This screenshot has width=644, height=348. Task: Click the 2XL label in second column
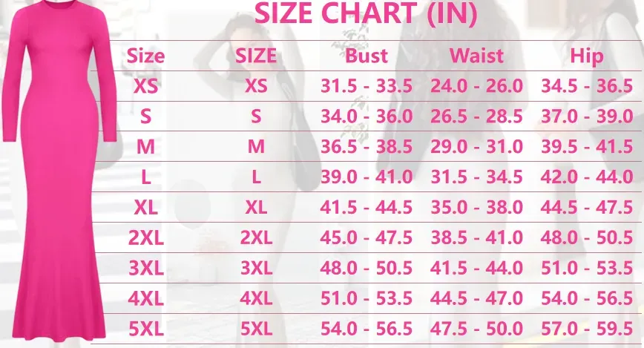tap(256, 238)
